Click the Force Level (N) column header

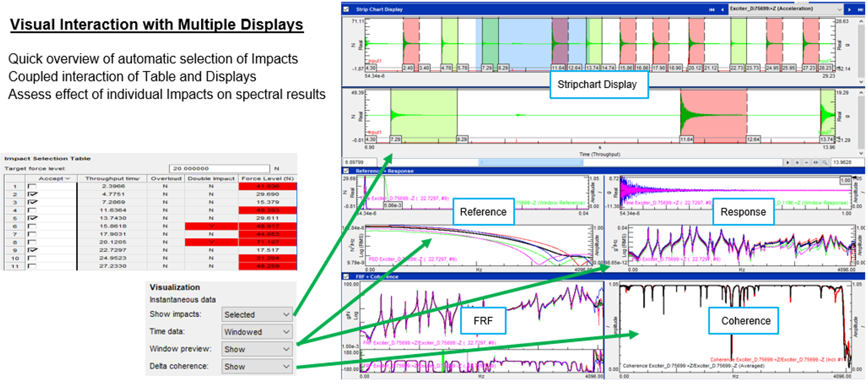pyautogui.click(x=267, y=179)
